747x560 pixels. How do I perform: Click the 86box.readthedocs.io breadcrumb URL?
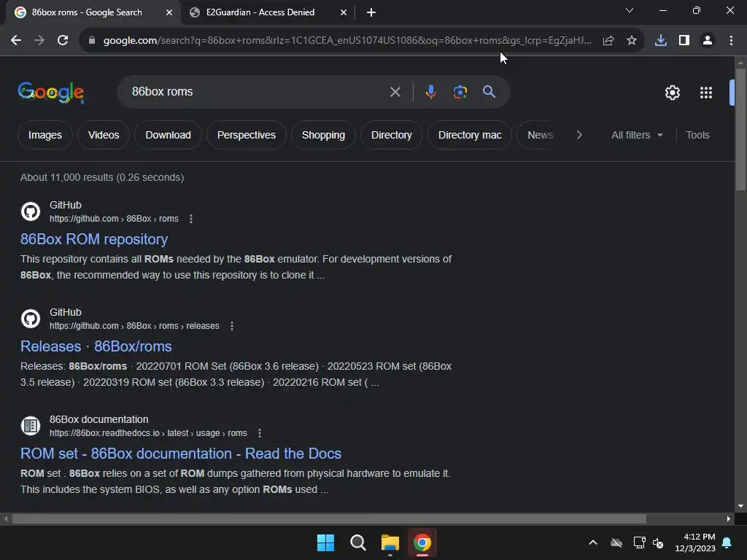[x=148, y=433]
